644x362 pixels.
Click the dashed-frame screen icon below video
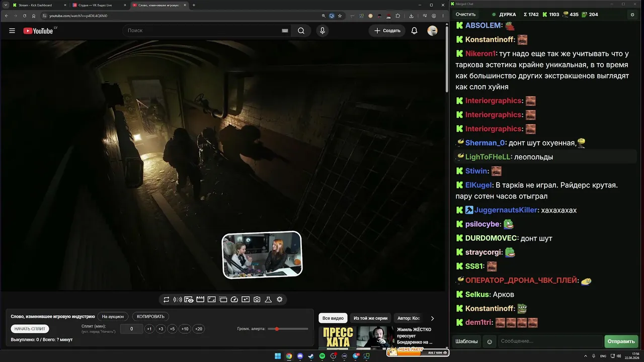(x=223, y=300)
